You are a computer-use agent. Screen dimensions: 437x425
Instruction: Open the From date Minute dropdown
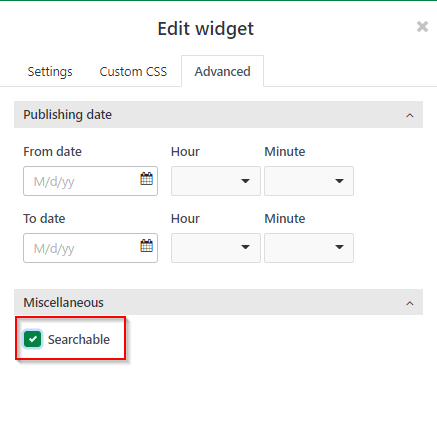(309, 181)
